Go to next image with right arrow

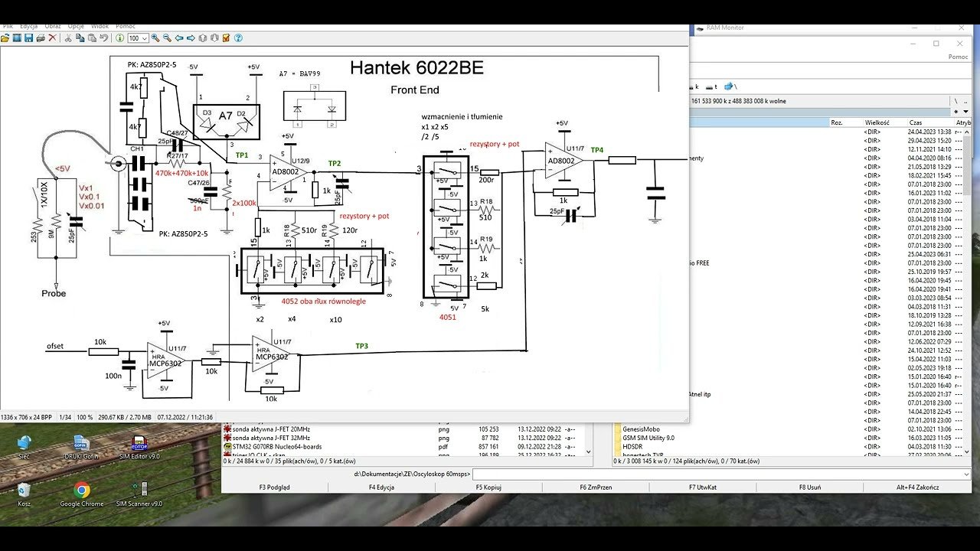point(191,37)
